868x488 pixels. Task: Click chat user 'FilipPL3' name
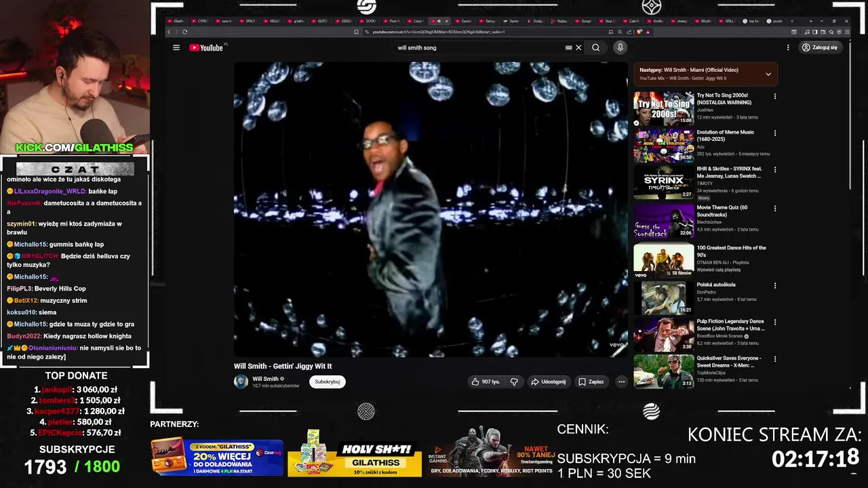click(x=20, y=289)
